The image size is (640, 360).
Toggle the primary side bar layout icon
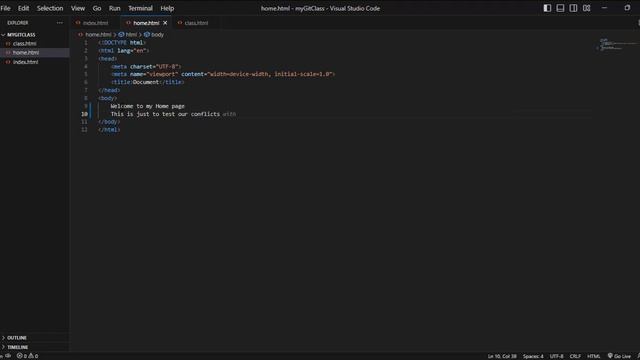click(x=547, y=8)
